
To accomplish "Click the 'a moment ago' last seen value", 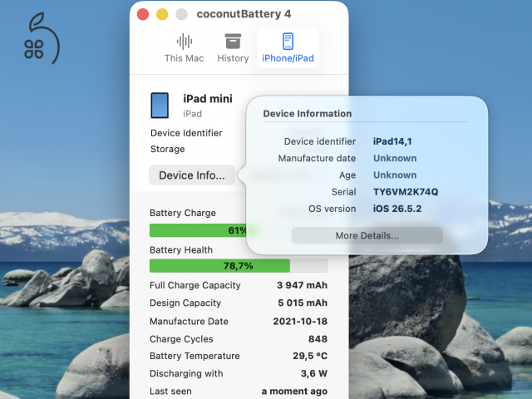I will (294, 392).
